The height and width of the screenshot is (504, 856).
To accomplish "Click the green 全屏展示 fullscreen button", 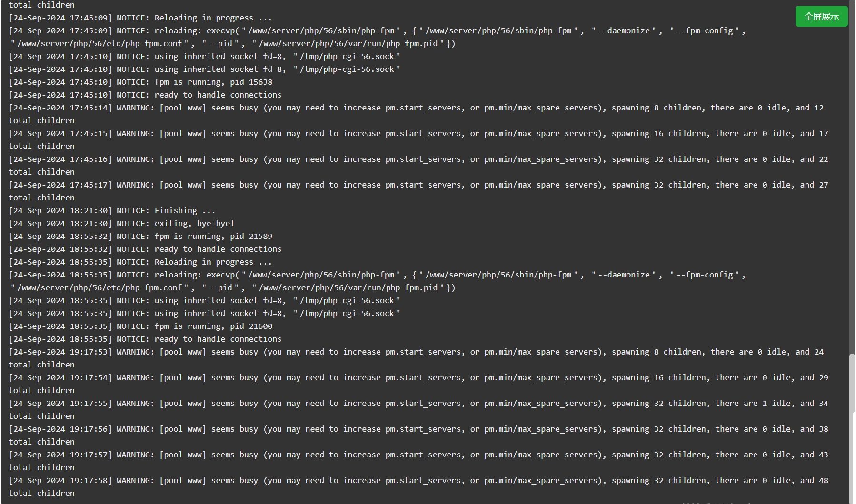I will tap(821, 17).
